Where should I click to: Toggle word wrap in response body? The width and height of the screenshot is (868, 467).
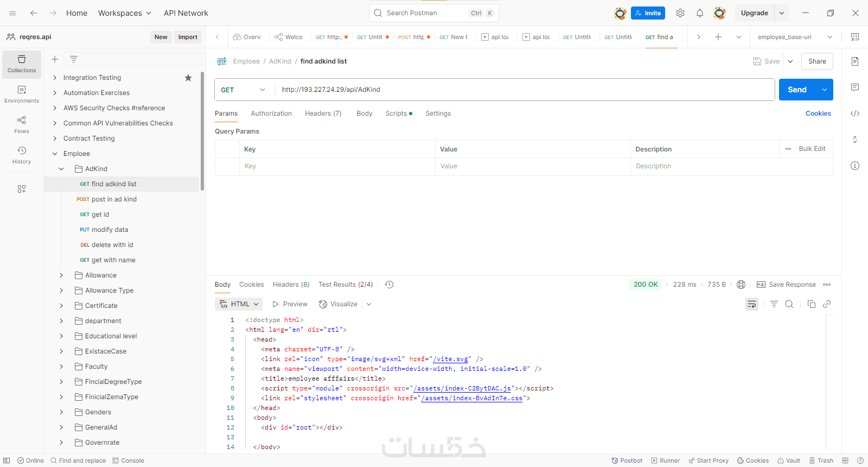[752, 304]
